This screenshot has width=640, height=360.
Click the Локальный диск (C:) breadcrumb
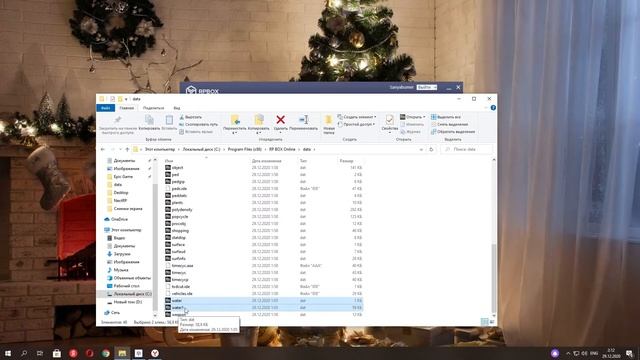[x=201, y=149]
